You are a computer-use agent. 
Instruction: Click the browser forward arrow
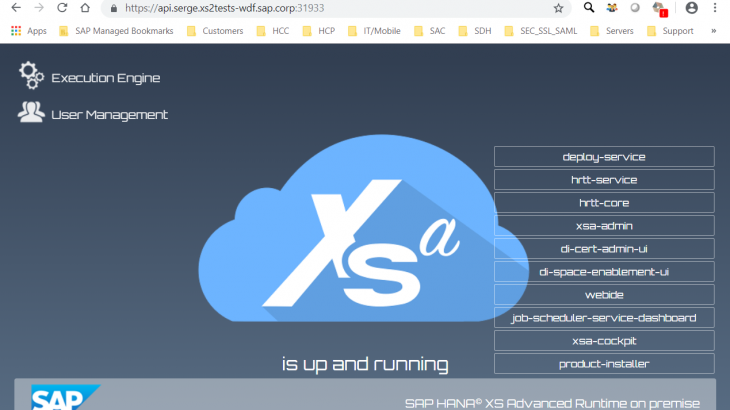click(39, 8)
